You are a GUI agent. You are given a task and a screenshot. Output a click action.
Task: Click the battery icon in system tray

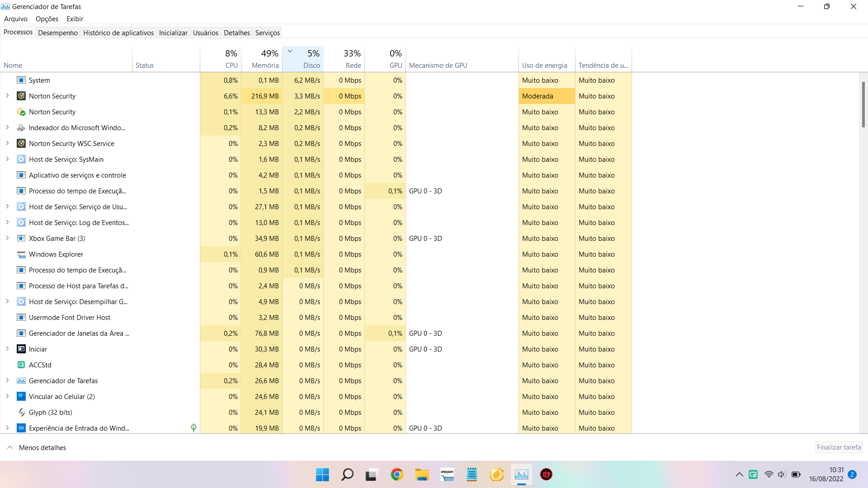tap(796, 474)
